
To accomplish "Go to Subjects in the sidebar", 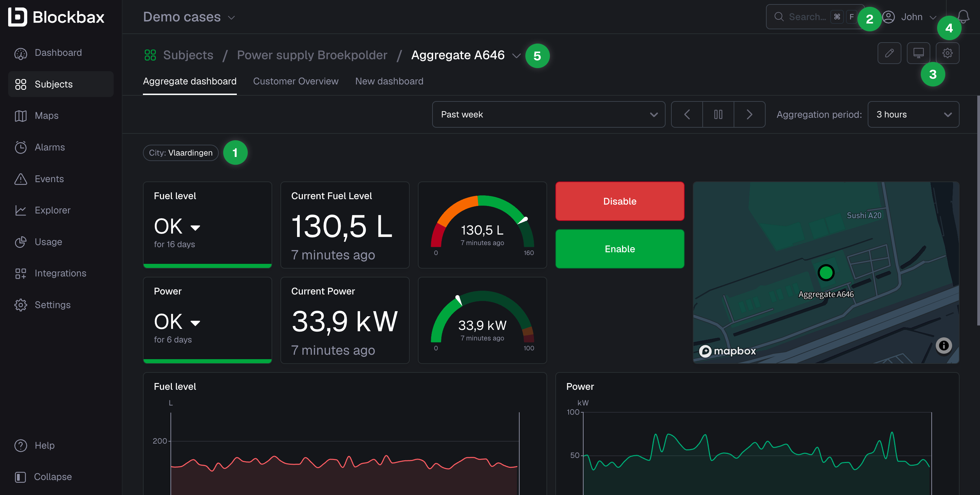I will 61,84.
